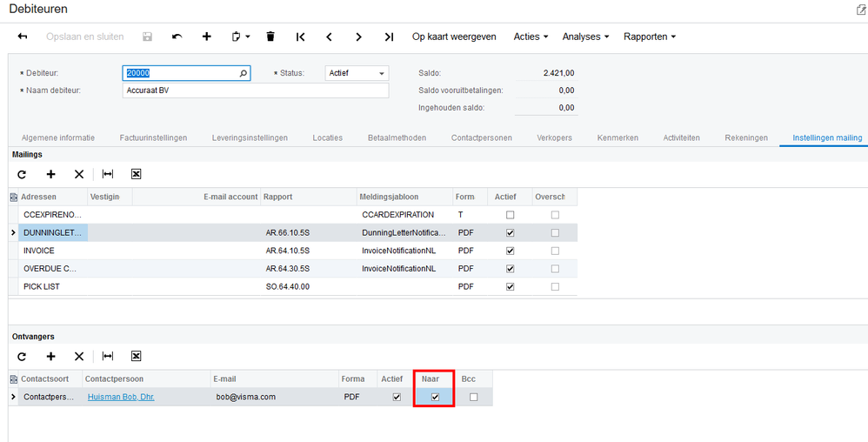This screenshot has width=868, height=442.
Task: Open the Verkopers tab
Action: click(555, 137)
